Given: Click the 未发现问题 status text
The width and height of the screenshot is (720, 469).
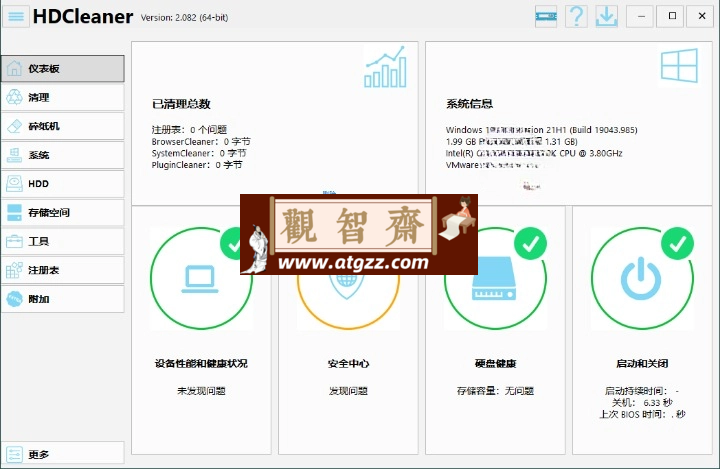Looking at the screenshot, I should coord(201,391).
